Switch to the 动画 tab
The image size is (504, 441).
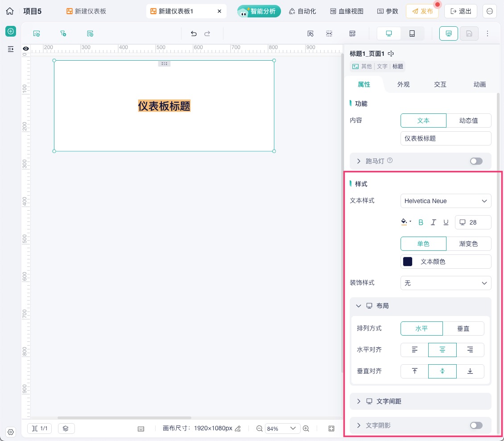click(x=479, y=85)
